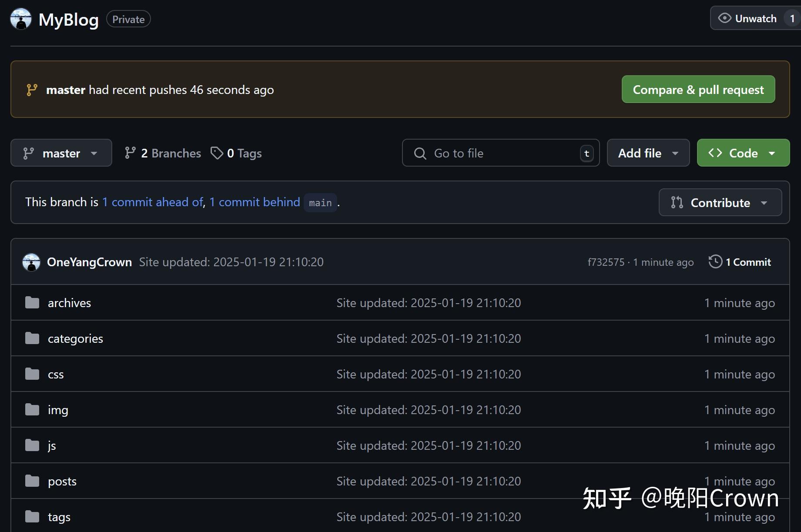
Task: Open the categories folder
Action: point(75,339)
